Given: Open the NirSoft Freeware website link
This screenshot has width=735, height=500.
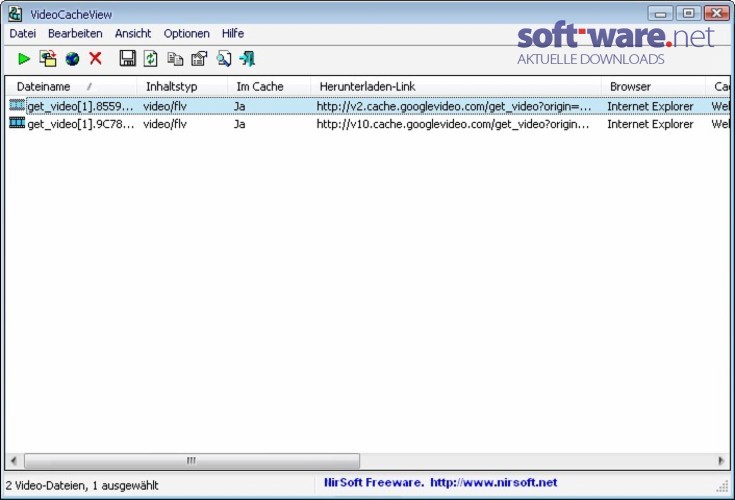Looking at the screenshot, I should click(440, 483).
